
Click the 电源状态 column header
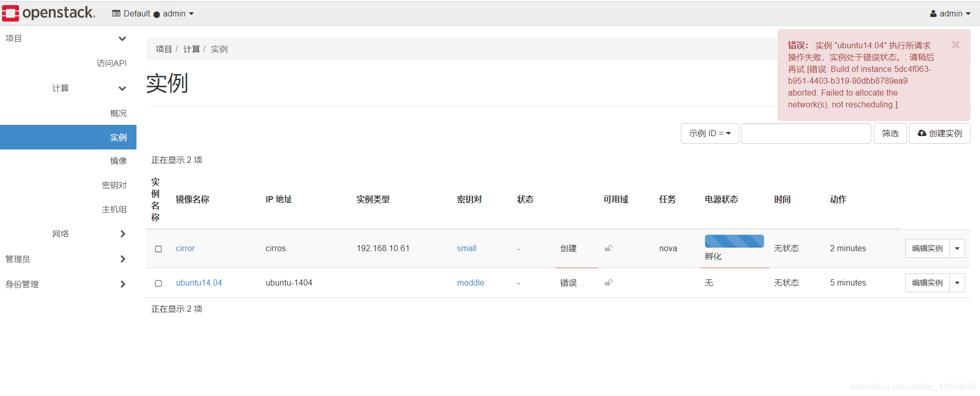(x=721, y=199)
